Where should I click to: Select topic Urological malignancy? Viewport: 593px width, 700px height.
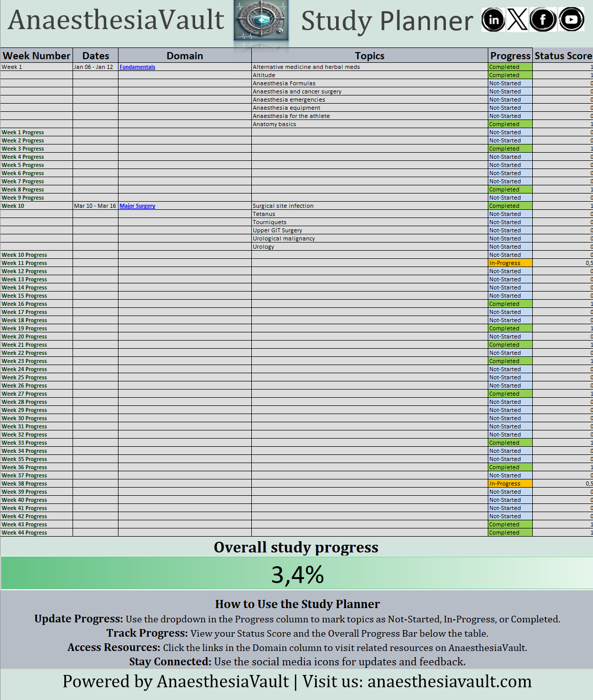pos(370,238)
